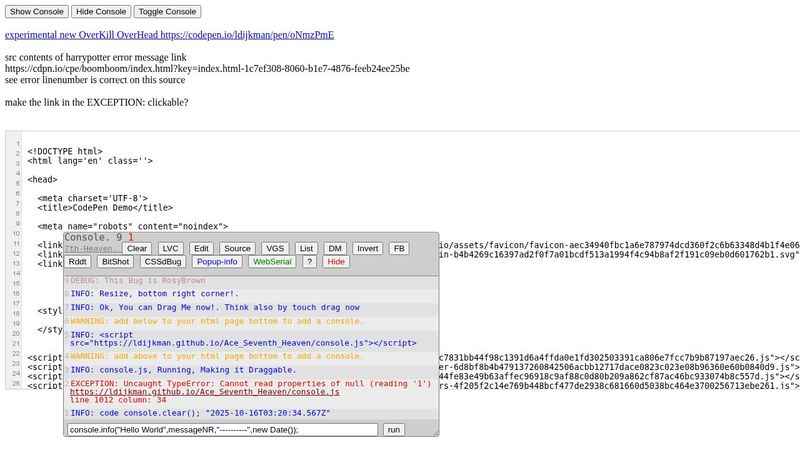Click the Show Console button
The image size is (800, 450).
(x=36, y=11)
